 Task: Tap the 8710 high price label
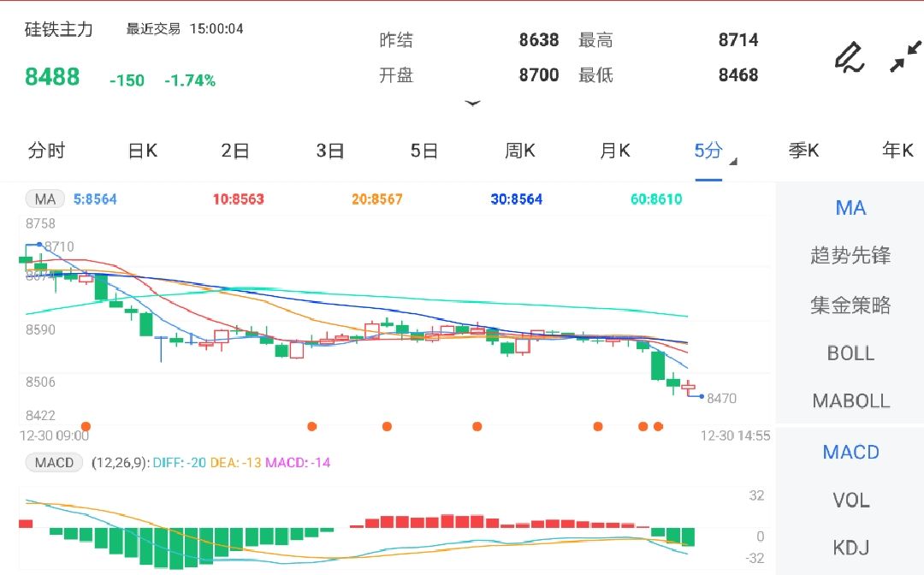tap(60, 246)
